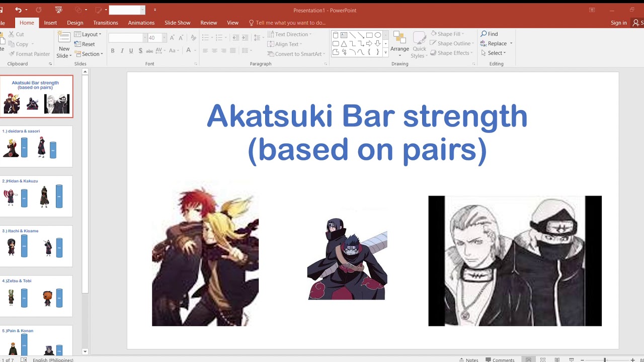Select the Isosceles Triangle shape
644x362 pixels.
(x=344, y=44)
